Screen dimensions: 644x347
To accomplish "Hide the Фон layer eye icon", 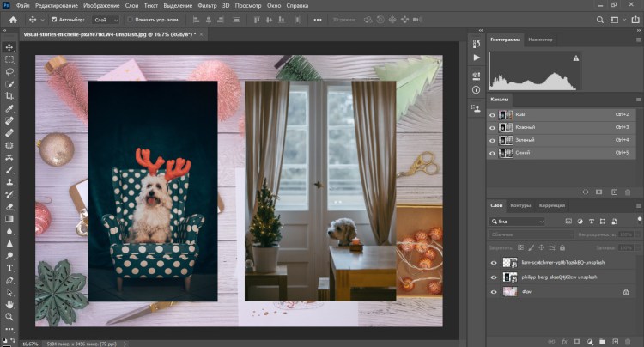I will (493, 292).
